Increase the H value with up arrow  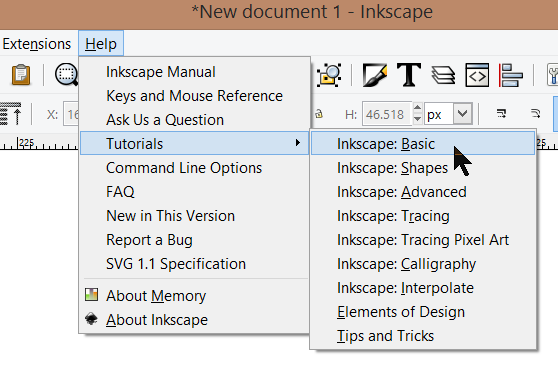click(418, 108)
